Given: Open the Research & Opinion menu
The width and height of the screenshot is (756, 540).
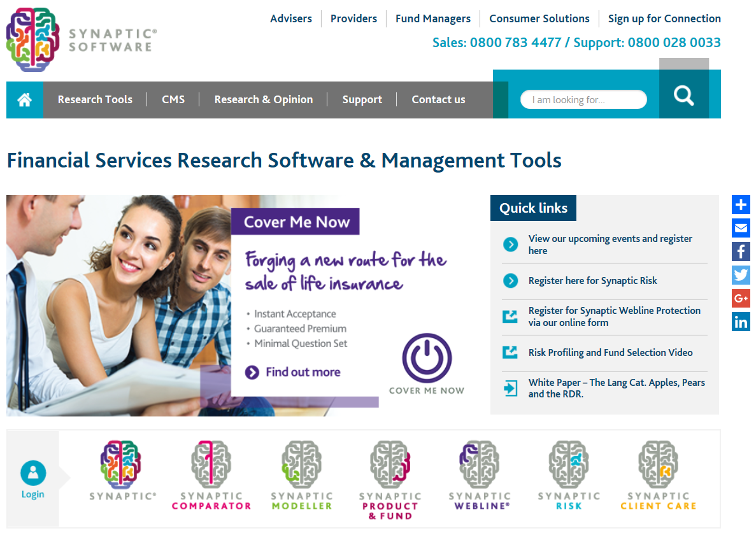Looking at the screenshot, I should click(264, 100).
